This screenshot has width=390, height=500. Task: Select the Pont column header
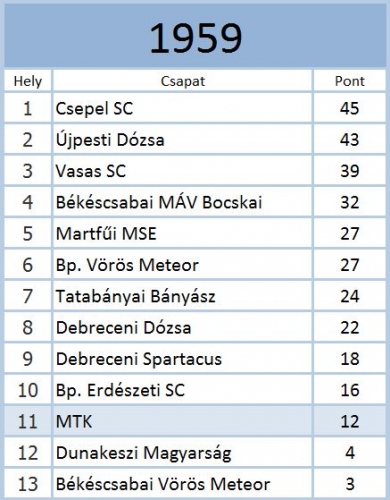(350, 81)
